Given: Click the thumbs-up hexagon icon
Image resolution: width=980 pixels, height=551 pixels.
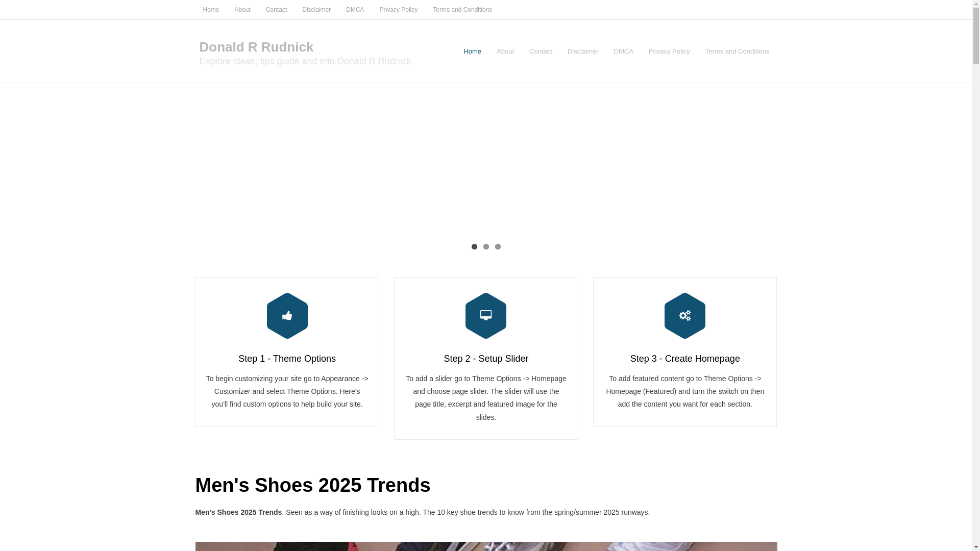Looking at the screenshot, I should point(287,316).
